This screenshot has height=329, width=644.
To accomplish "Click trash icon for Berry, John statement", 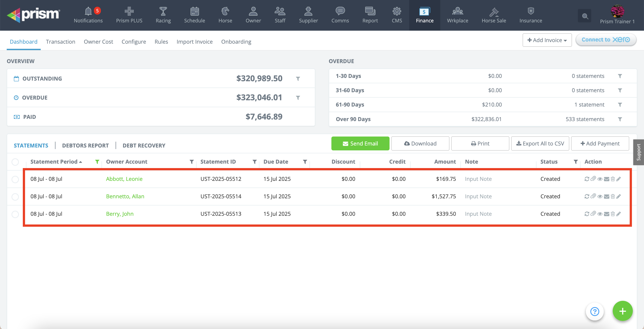I will (x=612, y=214).
